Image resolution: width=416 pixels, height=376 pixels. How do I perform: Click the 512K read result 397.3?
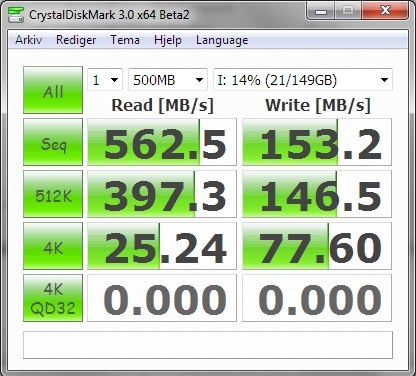(x=162, y=194)
